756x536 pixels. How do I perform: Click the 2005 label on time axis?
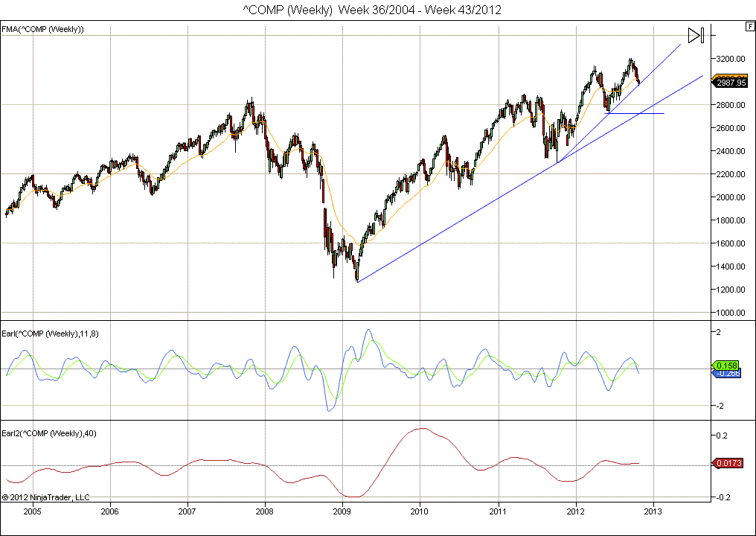32,511
